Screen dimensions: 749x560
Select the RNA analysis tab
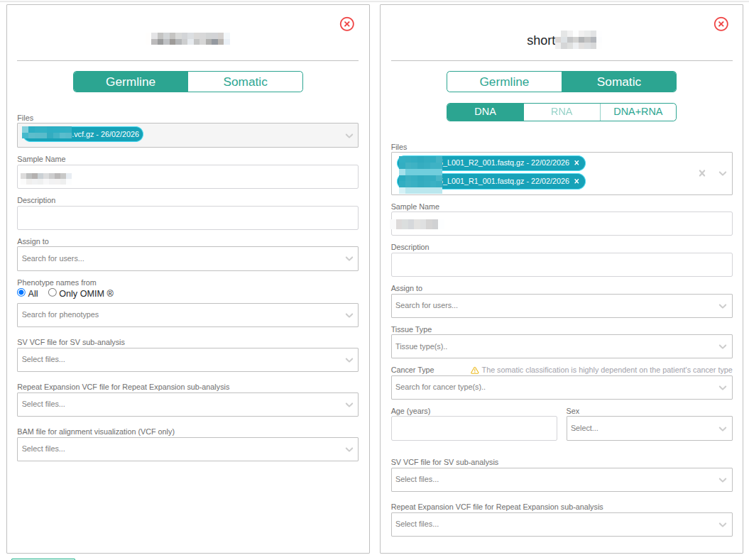pyautogui.click(x=562, y=112)
